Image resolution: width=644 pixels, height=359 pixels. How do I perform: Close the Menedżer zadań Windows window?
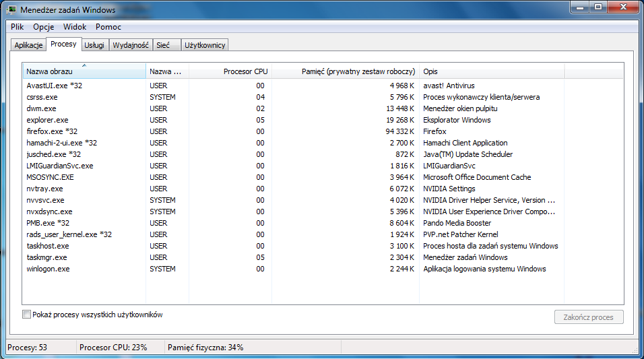click(x=623, y=7)
